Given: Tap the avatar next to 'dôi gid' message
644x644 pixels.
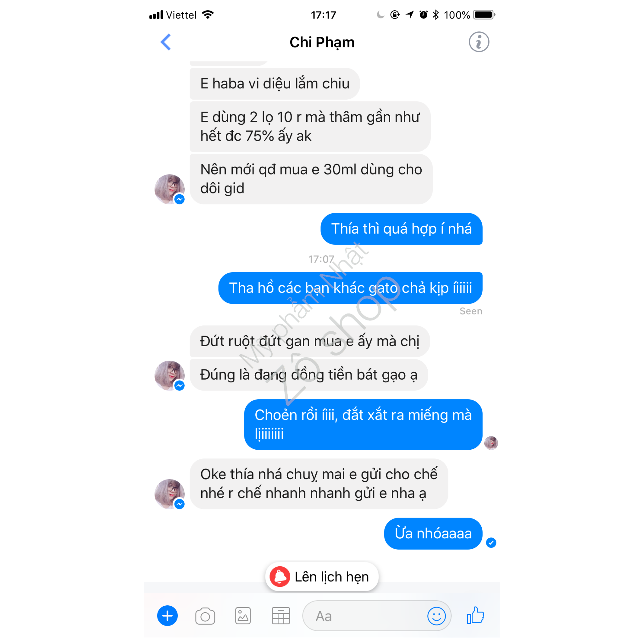Looking at the screenshot, I should click(x=169, y=189).
